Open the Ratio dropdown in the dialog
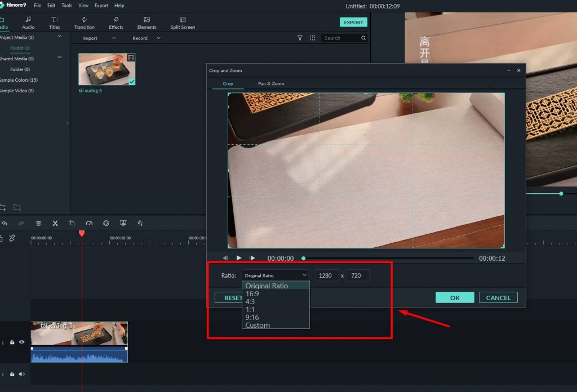This screenshot has height=392, width=577. (275, 275)
